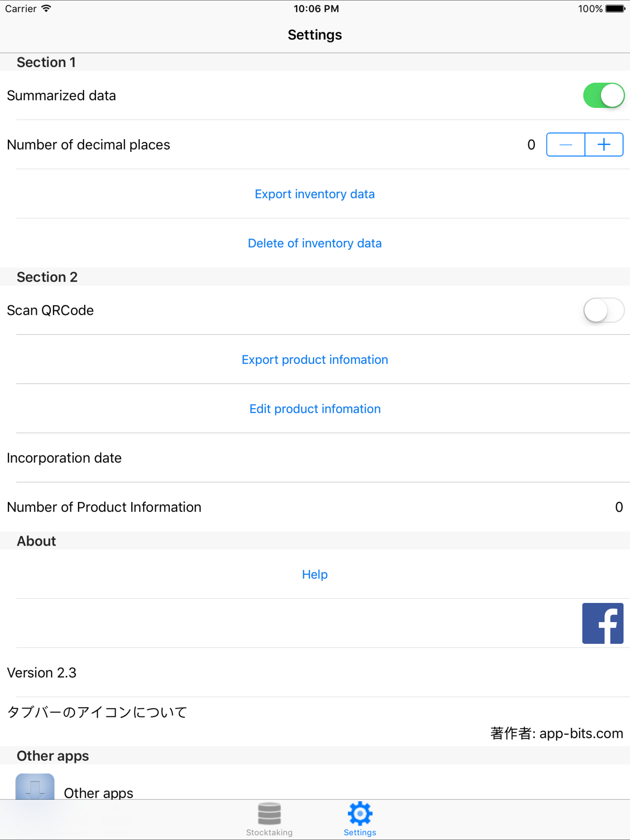Tap Export product infomation
630x840 pixels.
tap(315, 360)
